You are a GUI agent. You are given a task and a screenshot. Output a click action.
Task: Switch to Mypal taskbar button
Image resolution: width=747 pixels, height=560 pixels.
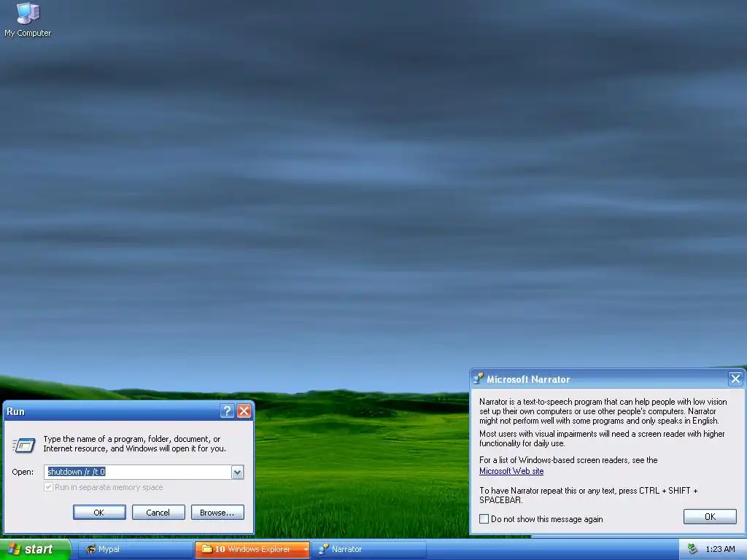[x=135, y=549]
